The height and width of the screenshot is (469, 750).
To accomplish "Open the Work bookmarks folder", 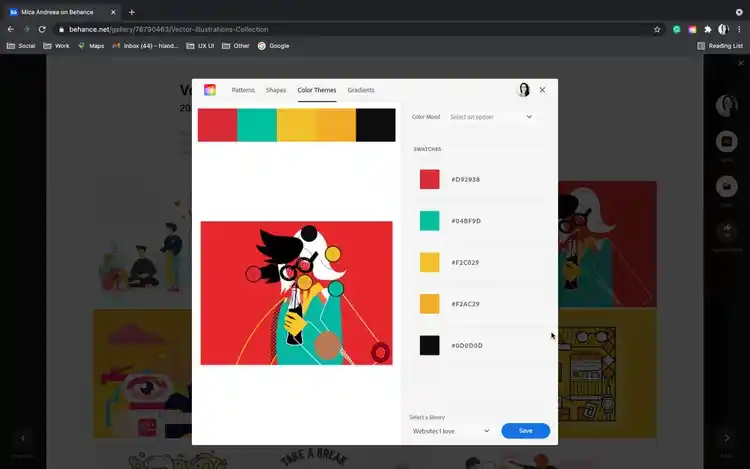I will [56, 46].
